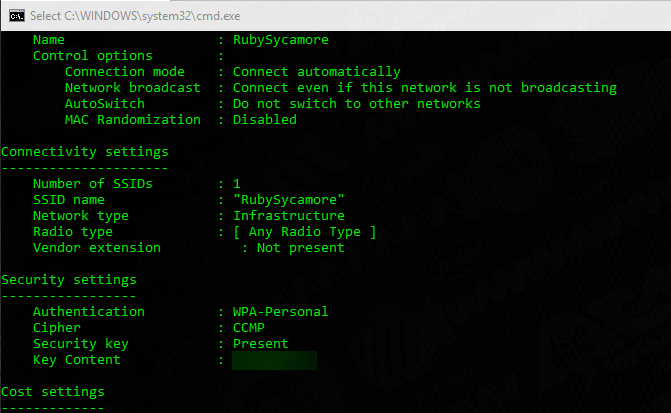671x413 pixels.
Task: Click the "Infrastructure" network type value
Action: tap(288, 216)
